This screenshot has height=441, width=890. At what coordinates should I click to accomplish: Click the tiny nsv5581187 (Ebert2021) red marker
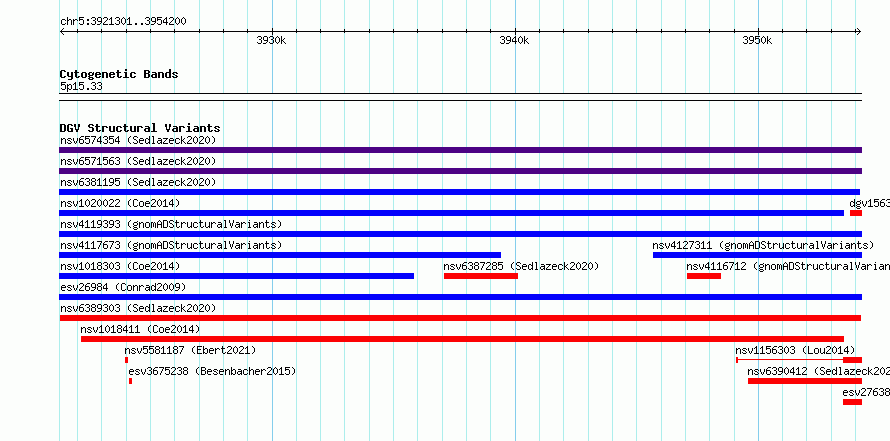point(127,360)
